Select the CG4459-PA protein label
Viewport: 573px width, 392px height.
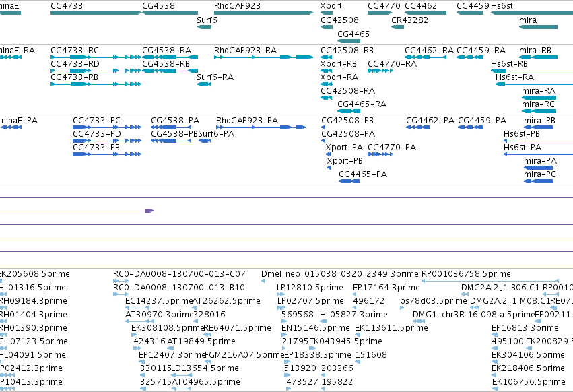tap(482, 121)
